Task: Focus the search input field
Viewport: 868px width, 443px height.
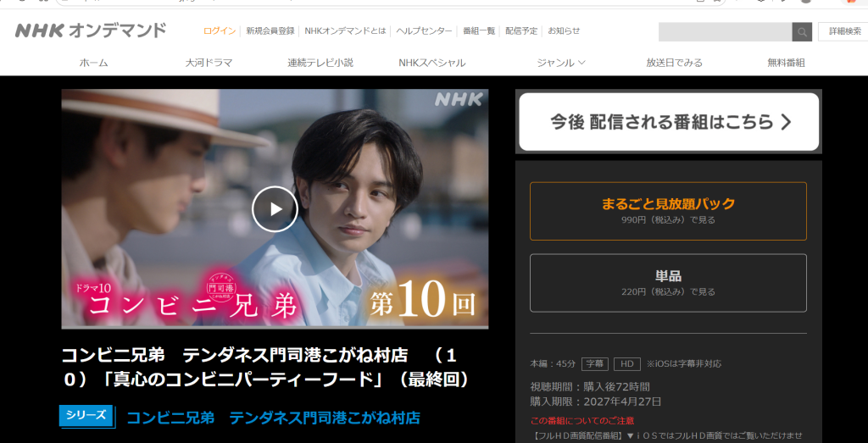Action: pos(726,31)
